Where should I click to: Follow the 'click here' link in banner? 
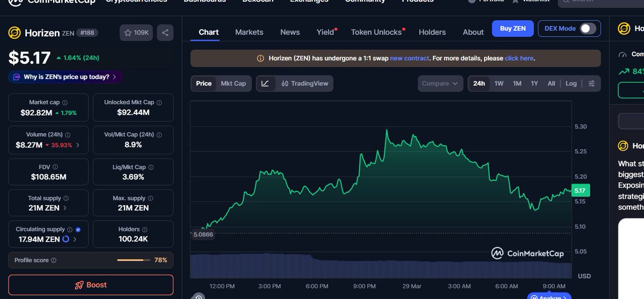pyautogui.click(x=519, y=58)
